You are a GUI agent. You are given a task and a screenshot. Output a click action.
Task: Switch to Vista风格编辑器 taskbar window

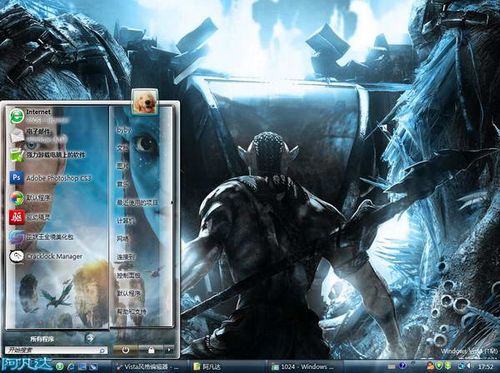coord(146,367)
